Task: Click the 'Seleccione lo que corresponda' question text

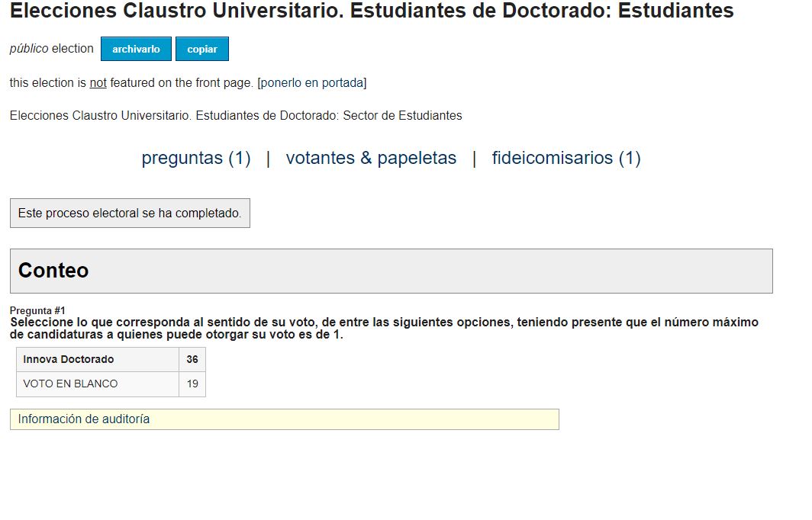Action: 384,328
